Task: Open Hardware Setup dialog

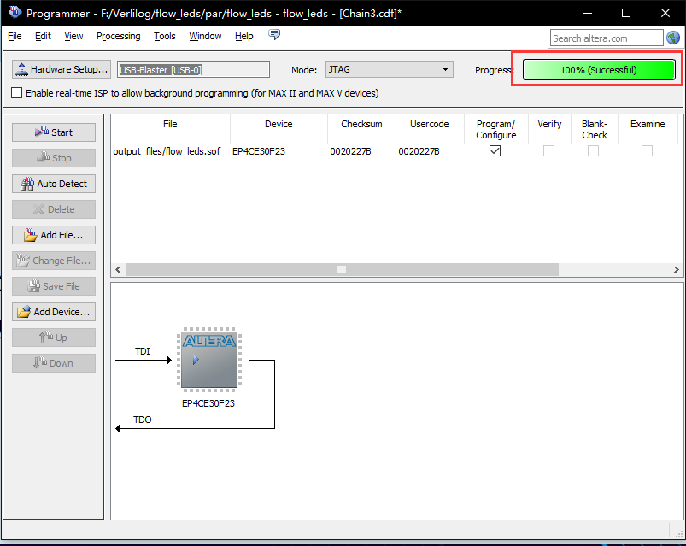Action: (x=61, y=70)
